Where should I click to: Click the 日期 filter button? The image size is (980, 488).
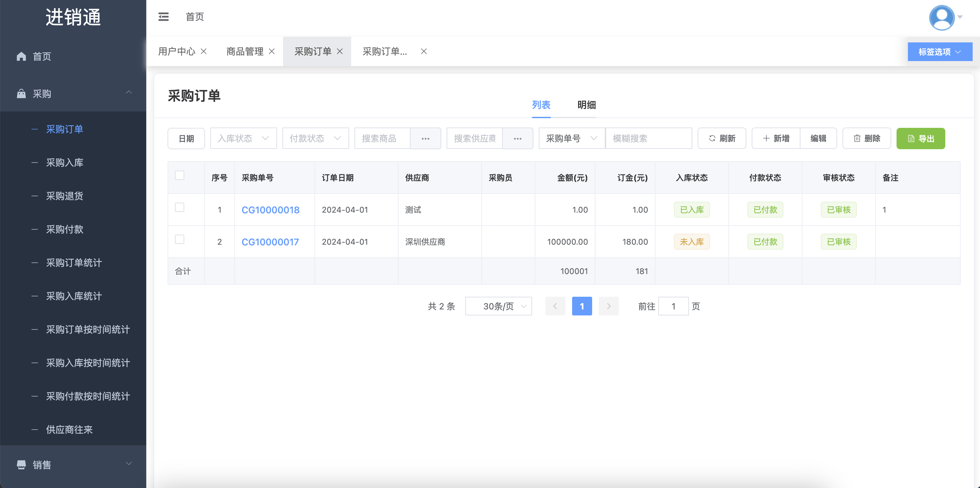[x=186, y=139]
